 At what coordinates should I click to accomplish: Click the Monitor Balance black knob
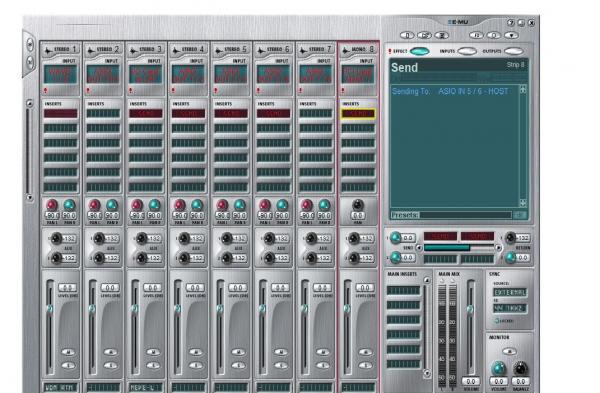click(520, 369)
